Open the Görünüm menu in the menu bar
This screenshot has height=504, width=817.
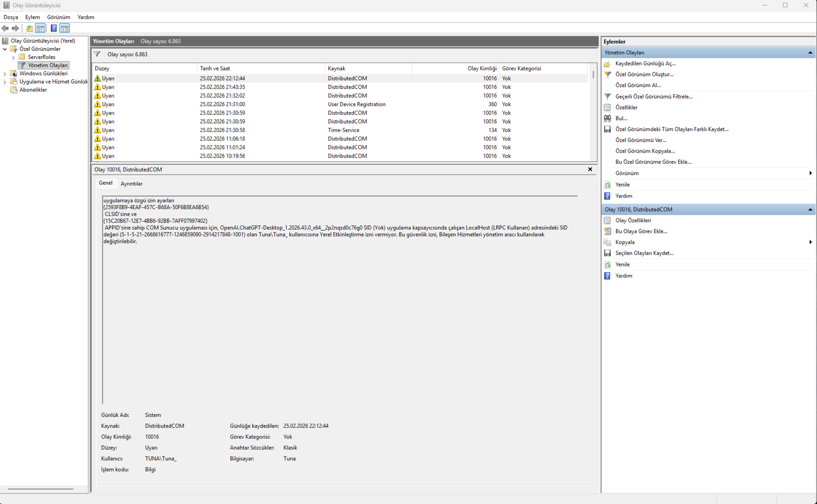tap(59, 17)
